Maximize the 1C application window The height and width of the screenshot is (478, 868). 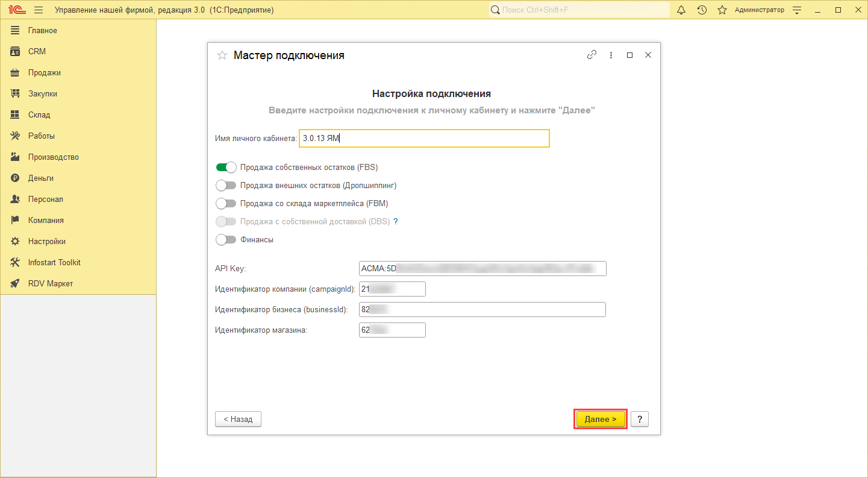click(x=838, y=10)
